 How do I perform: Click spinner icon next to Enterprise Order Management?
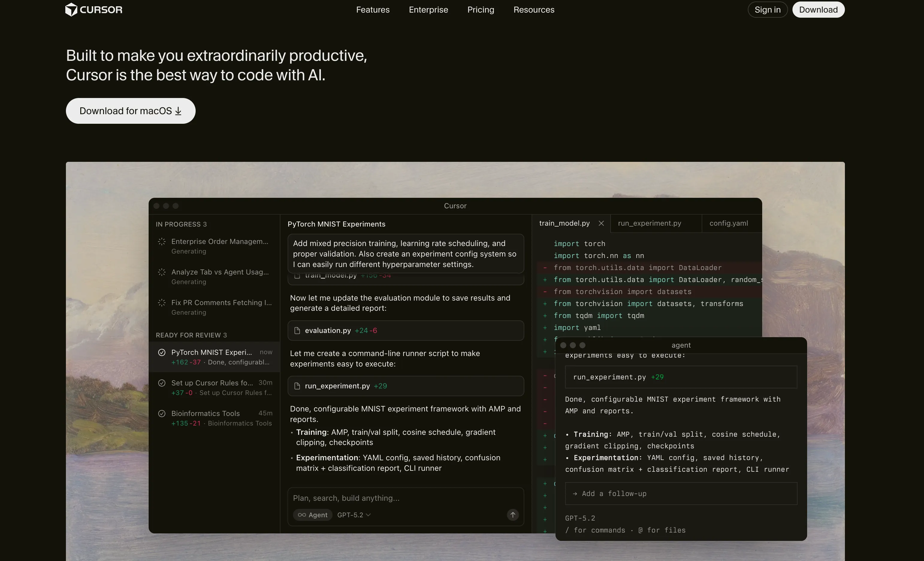coord(161,242)
